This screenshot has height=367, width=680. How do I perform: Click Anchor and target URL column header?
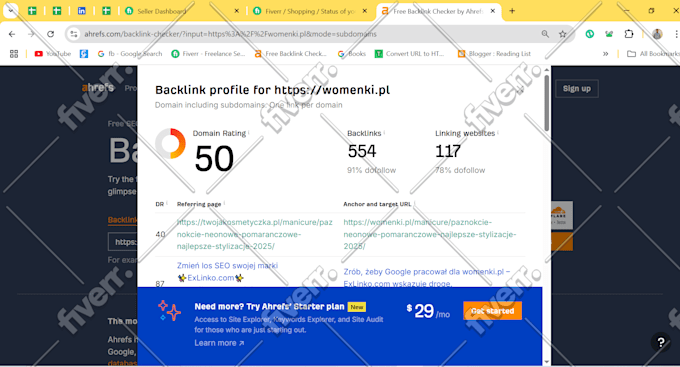tap(377, 204)
